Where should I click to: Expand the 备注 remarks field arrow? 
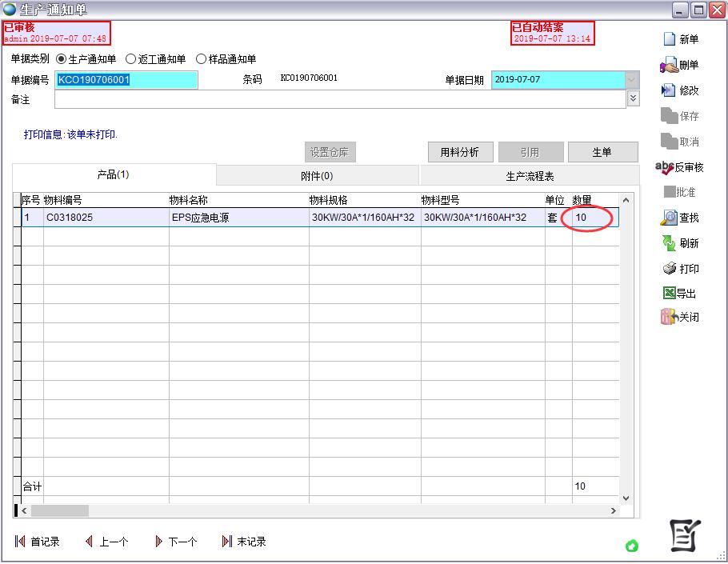[634, 98]
